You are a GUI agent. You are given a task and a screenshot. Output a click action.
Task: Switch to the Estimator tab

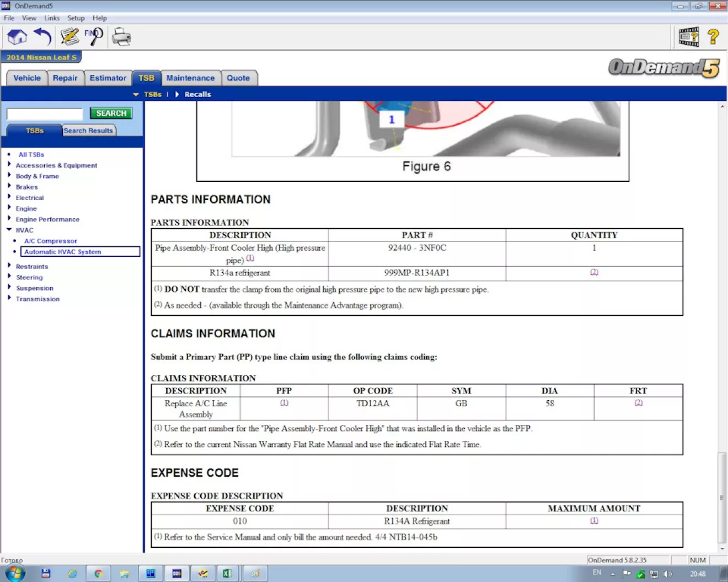pyautogui.click(x=108, y=78)
